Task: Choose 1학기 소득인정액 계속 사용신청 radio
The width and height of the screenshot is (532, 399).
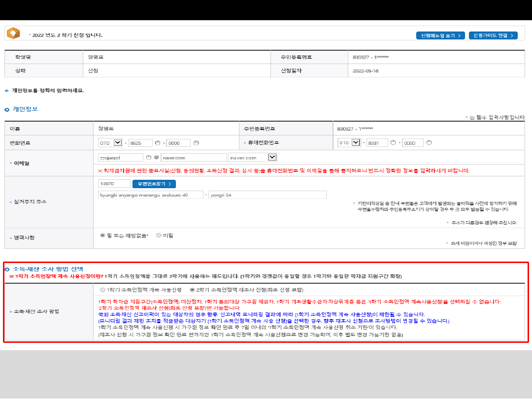Action: 102,290
